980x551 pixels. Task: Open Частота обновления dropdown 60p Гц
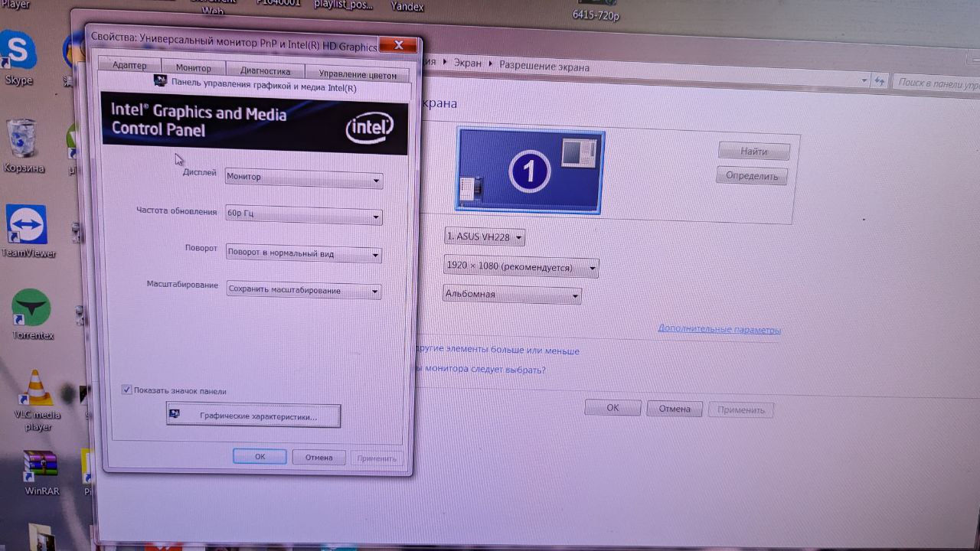click(x=304, y=215)
